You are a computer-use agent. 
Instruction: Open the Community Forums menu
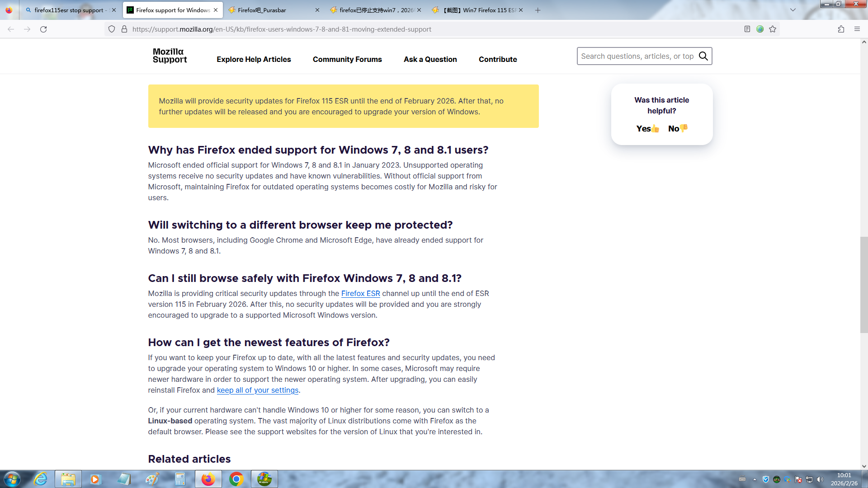tap(347, 59)
